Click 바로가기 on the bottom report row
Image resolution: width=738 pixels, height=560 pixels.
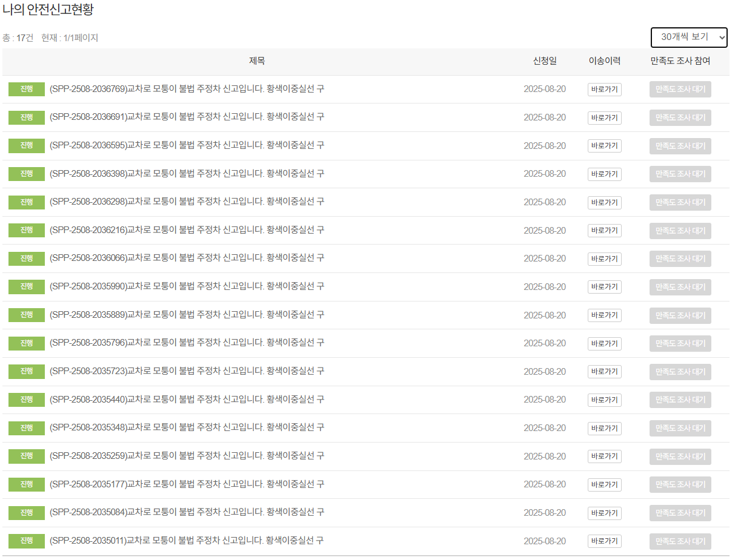(x=604, y=541)
